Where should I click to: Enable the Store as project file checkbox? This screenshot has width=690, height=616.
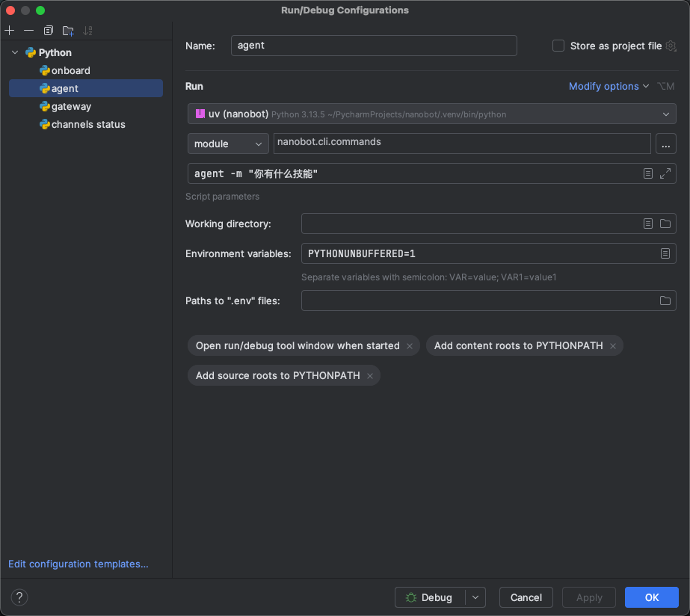pyautogui.click(x=558, y=46)
